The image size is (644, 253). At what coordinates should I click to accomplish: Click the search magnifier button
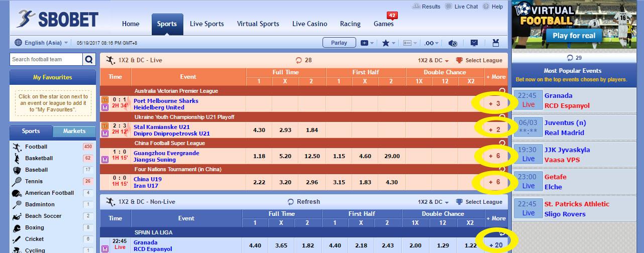point(89,59)
